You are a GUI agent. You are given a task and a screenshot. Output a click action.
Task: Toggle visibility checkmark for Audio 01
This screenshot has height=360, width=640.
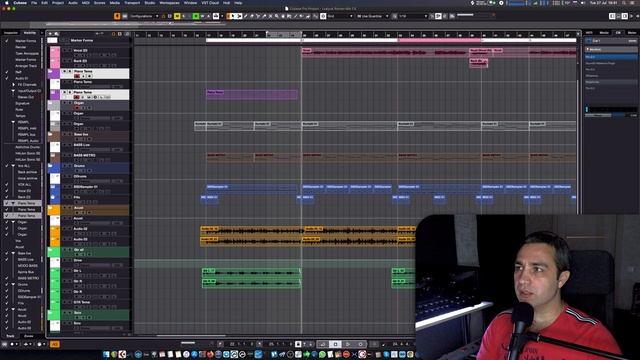[x=7, y=78]
